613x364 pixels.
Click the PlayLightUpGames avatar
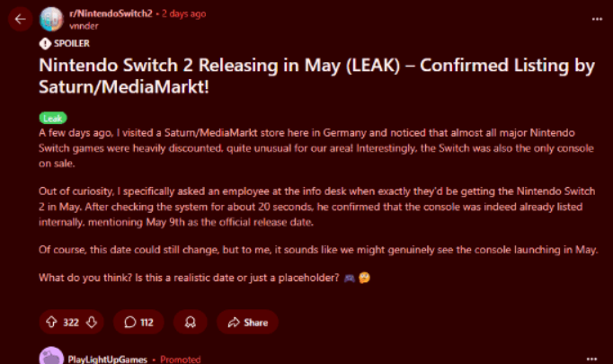(51, 356)
